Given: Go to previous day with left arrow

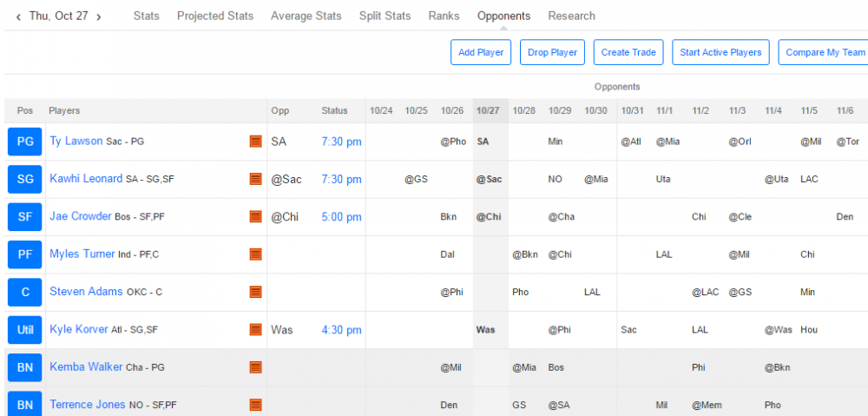Looking at the screenshot, I should coord(19,17).
